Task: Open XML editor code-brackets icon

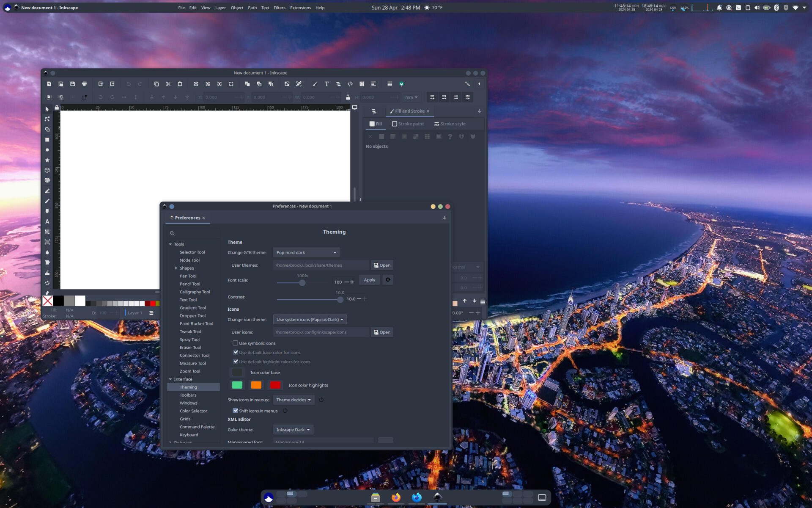Action: (x=350, y=84)
